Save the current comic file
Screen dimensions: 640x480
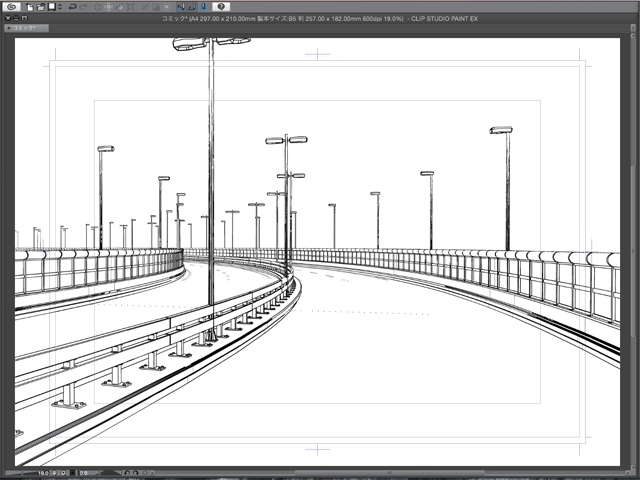[x=52, y=7]
